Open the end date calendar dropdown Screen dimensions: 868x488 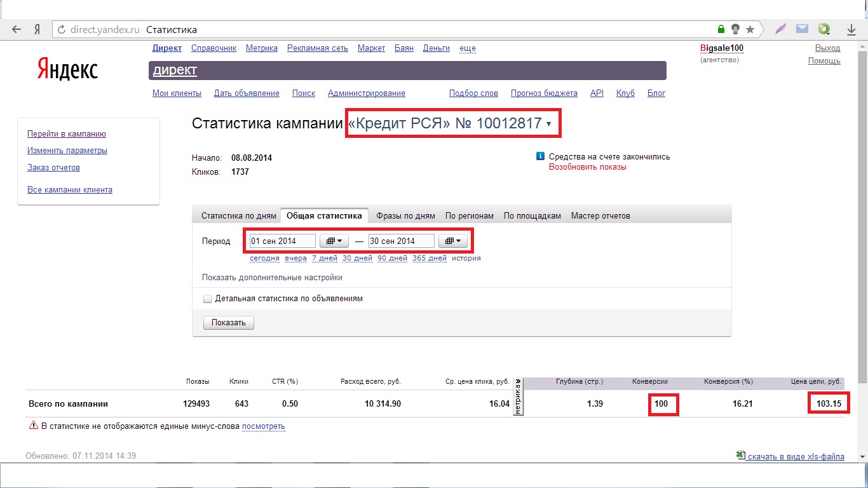pos(453,241)
